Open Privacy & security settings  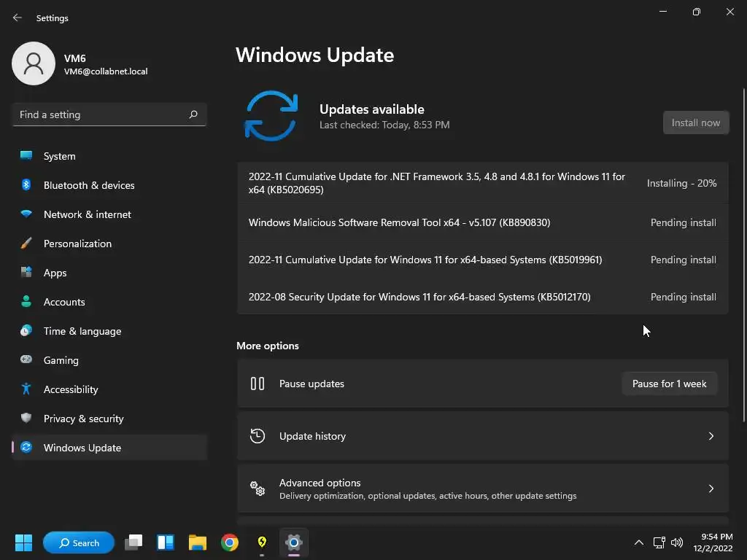click(109, 418)
